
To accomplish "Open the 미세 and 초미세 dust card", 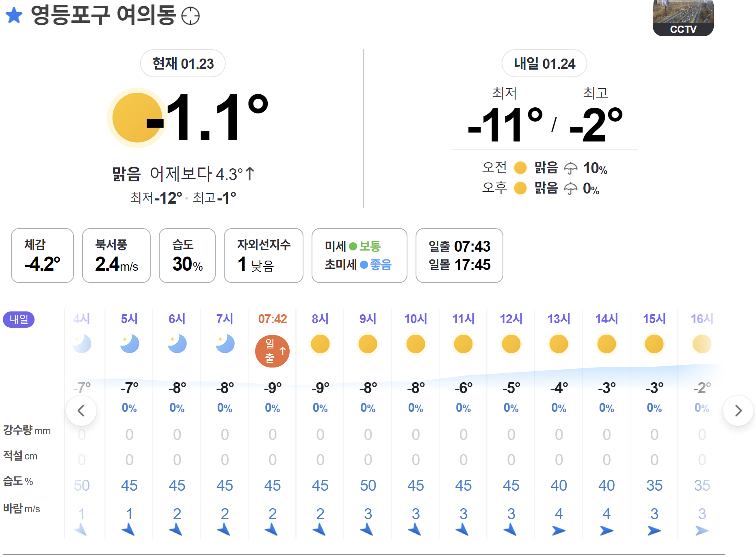I will [359, 255].
